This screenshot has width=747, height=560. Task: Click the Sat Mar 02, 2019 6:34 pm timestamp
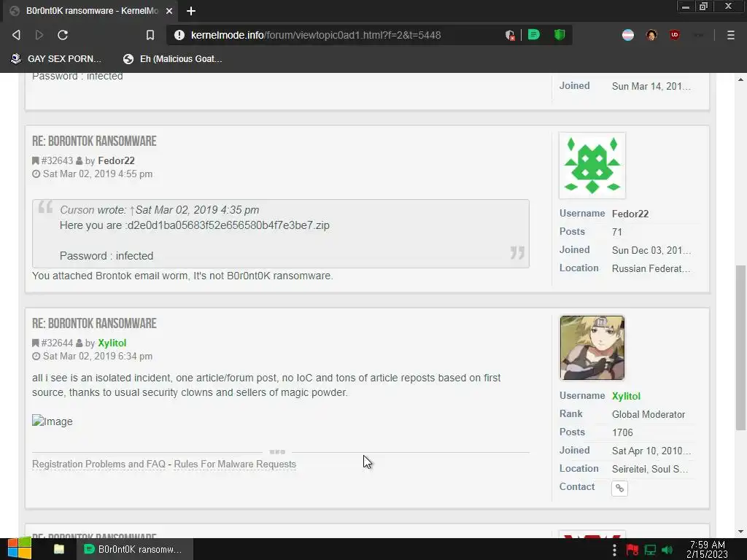[x=98, y=356]
